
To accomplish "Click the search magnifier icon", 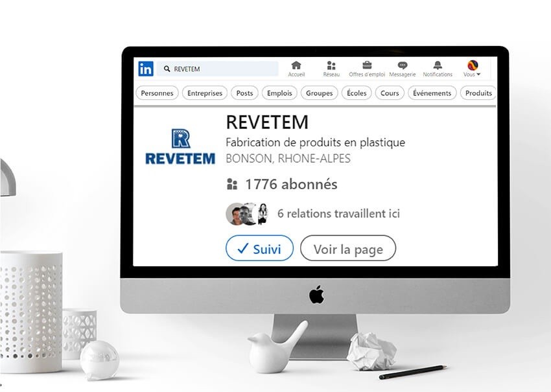I will coord(167,69).
